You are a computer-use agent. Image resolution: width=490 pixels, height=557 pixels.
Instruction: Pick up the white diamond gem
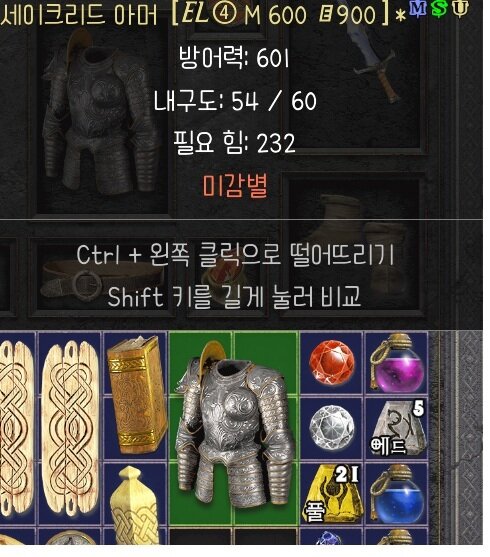(332, 428)
